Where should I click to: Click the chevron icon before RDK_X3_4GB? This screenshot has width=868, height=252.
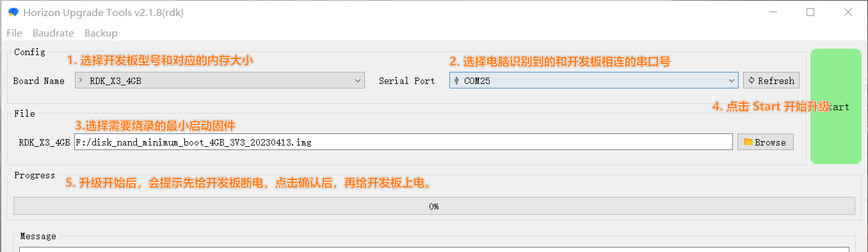click(81, 81)
